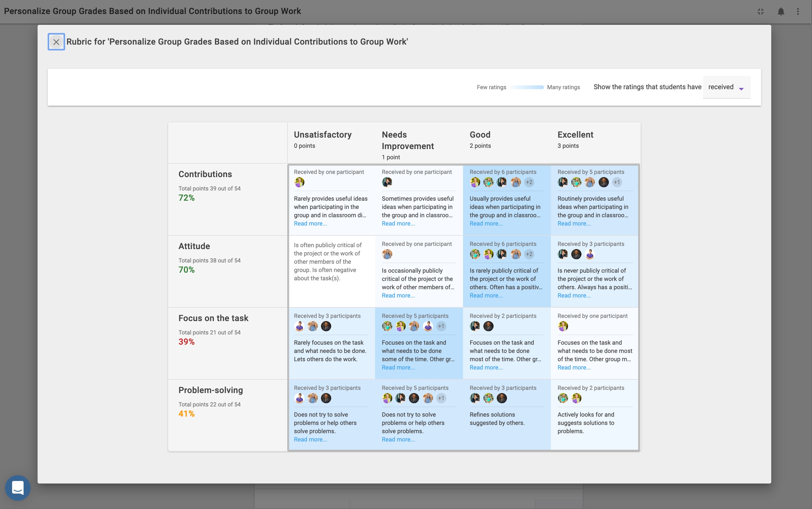Screen dimensions: 812x509
Task: Read more of Attitude Excellent description
Action: (574, 296)
